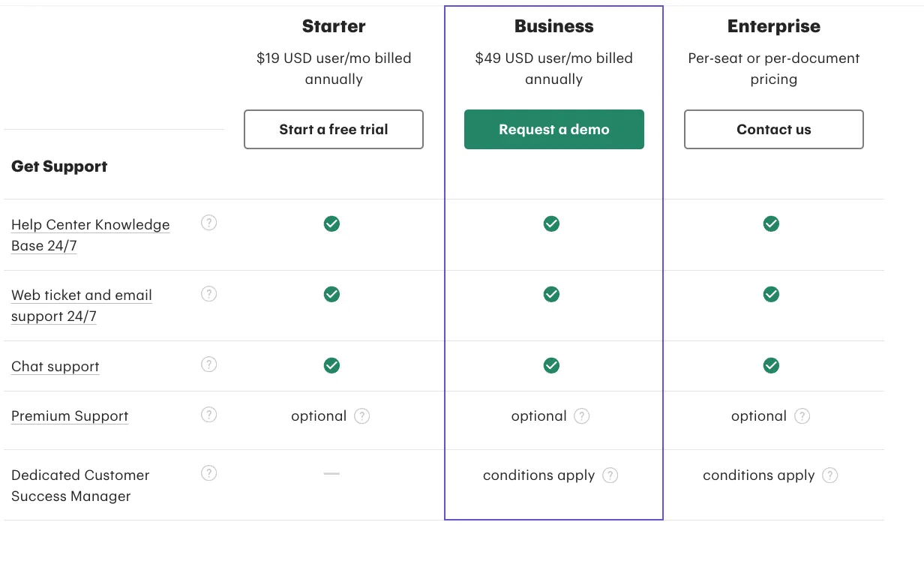
Task: Follow the Premium Support link
Action: [x=70, y=416]
